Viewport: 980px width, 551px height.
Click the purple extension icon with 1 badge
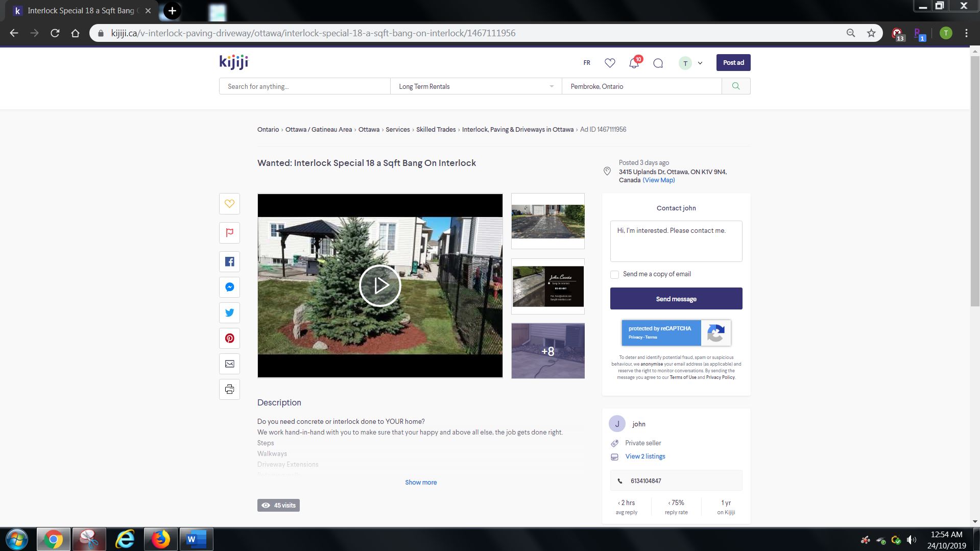pos(919,34)
